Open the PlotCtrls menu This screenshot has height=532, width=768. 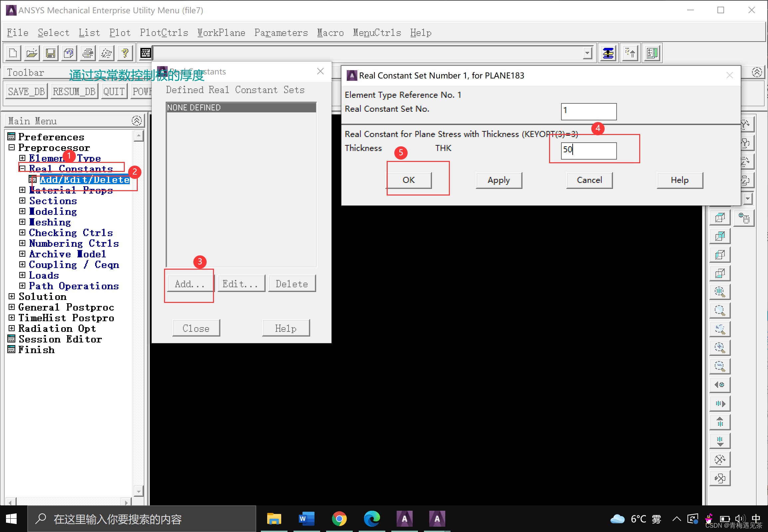(x=164, y=33)
